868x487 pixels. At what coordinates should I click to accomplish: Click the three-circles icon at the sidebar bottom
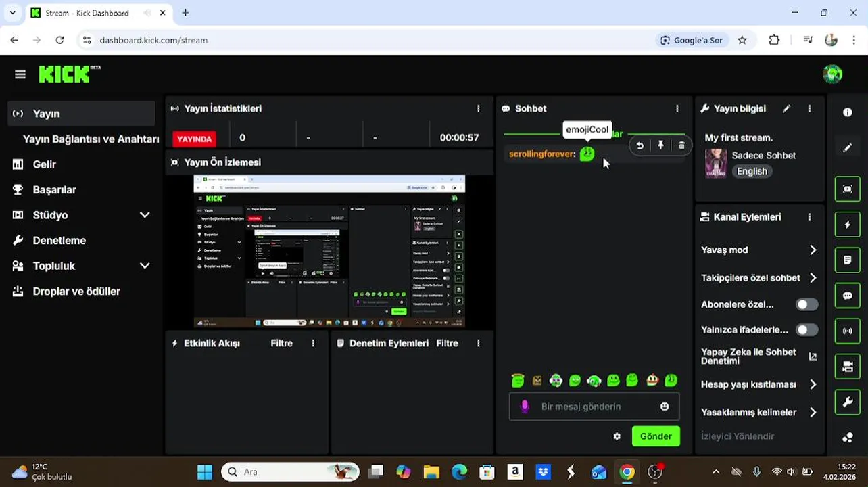pyautogui.click(x=848, y=438)
